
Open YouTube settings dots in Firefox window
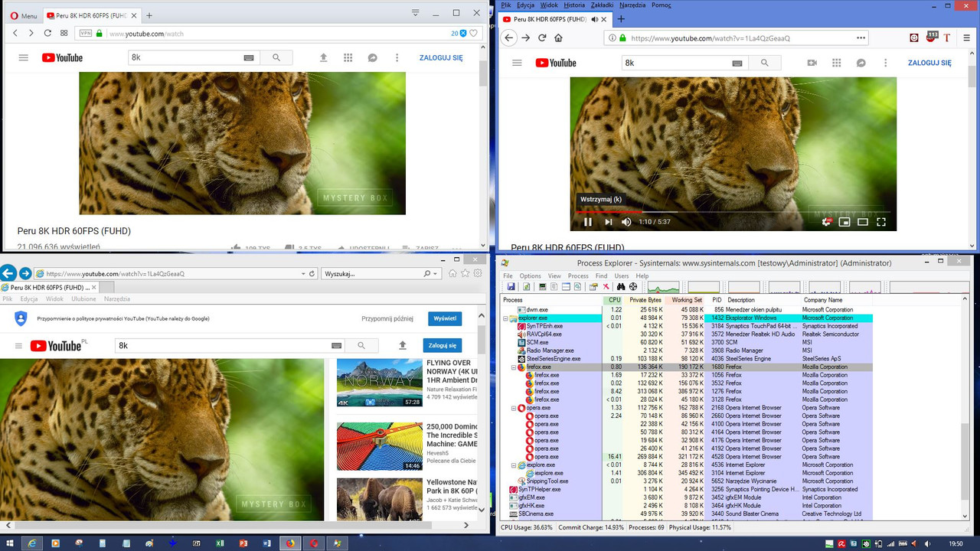click(x=885, y=63)
